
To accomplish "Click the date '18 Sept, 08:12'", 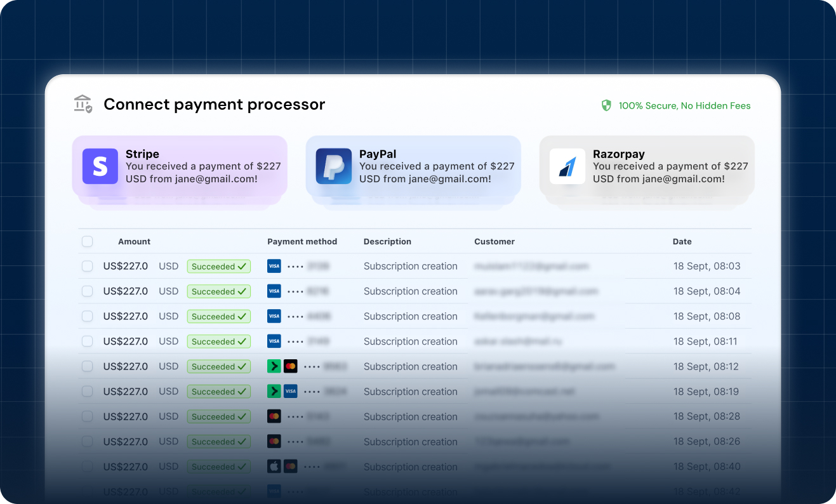I will (x=707, y=366).
